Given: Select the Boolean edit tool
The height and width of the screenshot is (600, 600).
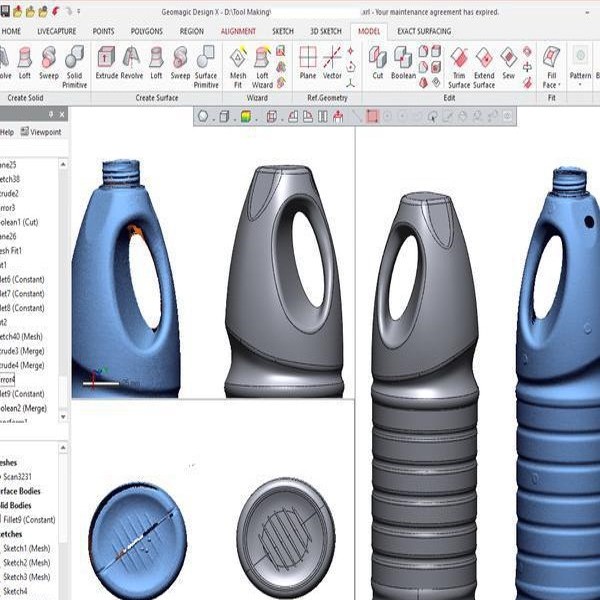Looking at the screenshot, I should coord(403,62).
